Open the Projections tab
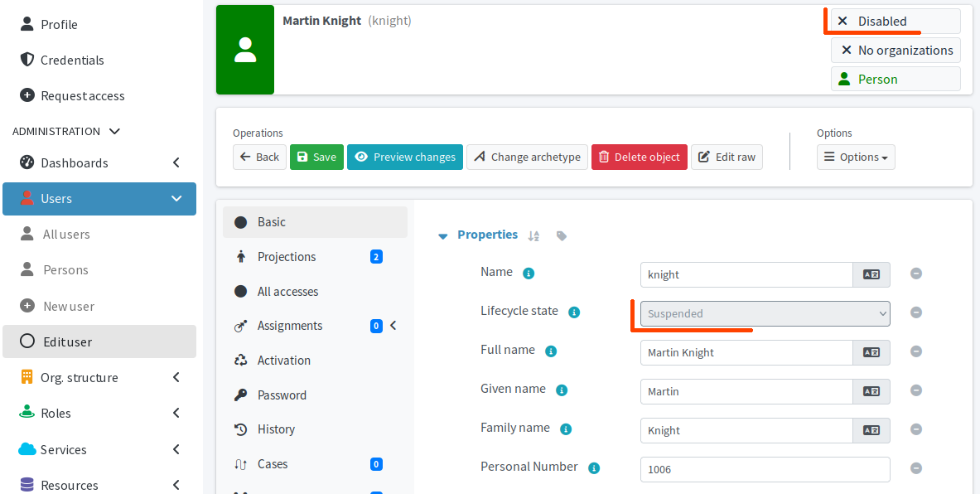Image resolution: width=980 pixels, height=494 pixels. pyautogui.click(x=287, y=257)
